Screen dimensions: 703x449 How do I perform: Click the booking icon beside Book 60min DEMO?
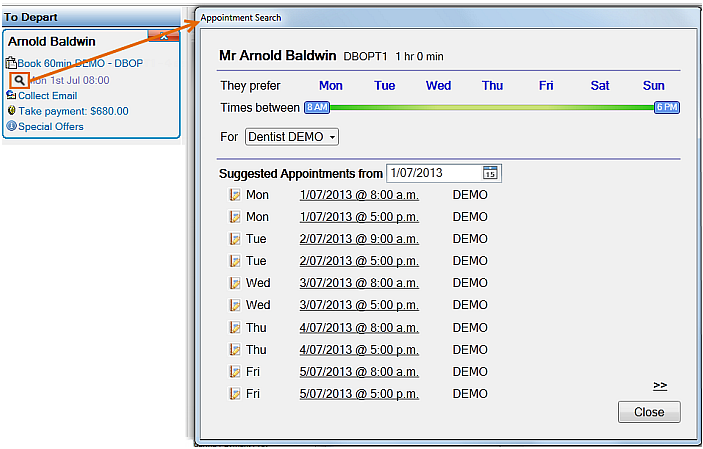[11, 63]
